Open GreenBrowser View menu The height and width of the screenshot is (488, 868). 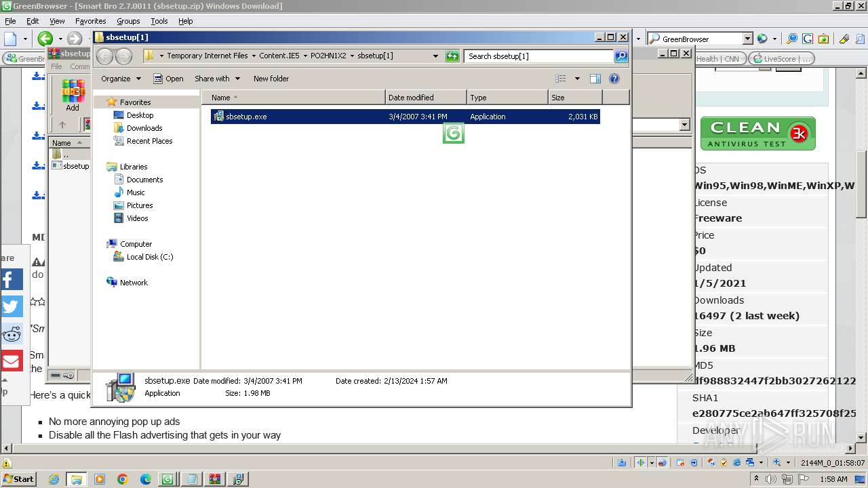(x=57, y=21)
